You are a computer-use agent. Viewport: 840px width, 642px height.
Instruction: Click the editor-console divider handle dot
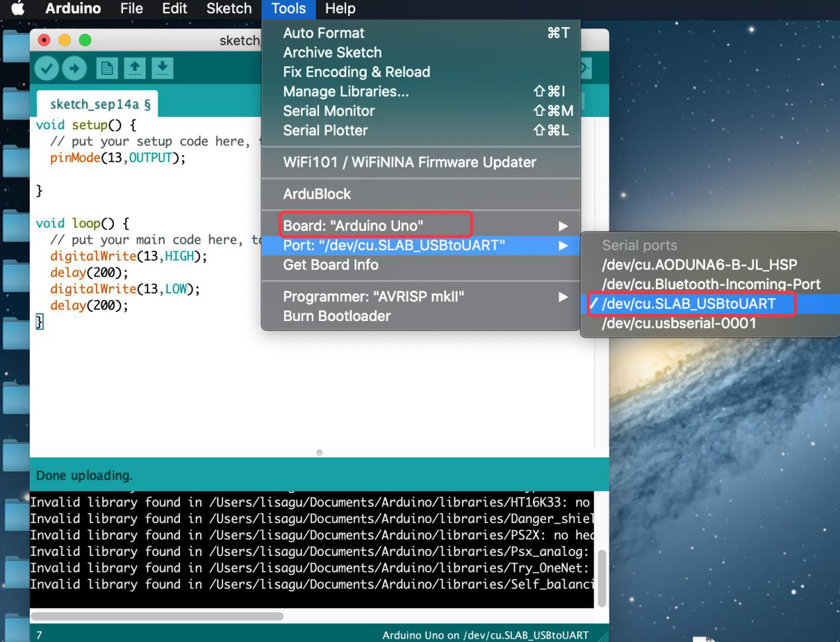pos(320,453)
